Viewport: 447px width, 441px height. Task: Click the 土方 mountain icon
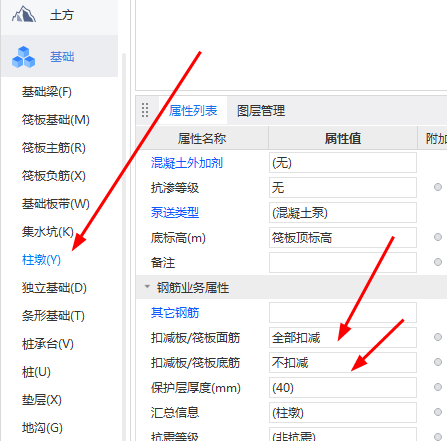[24, 14]
